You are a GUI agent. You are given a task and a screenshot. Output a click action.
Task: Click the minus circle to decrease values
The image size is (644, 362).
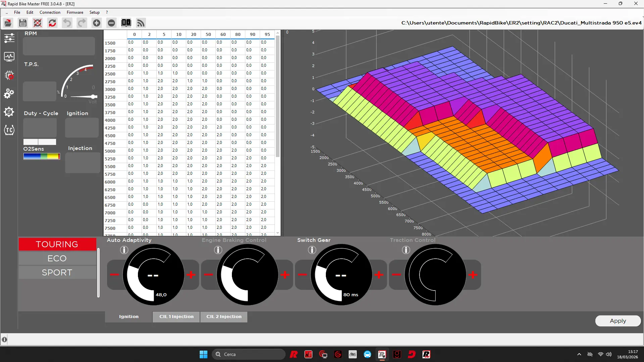click(111, 23)
